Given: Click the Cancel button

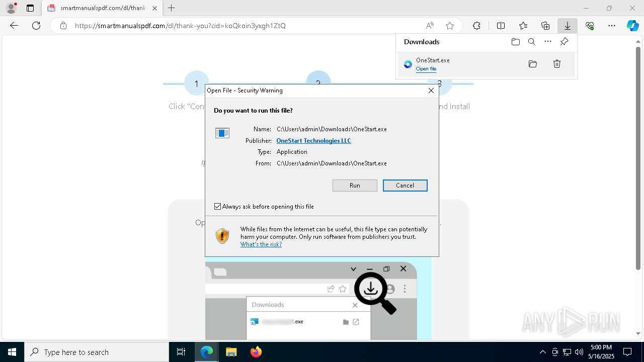Looking at the screenshot, I should [x=405, y=186].
